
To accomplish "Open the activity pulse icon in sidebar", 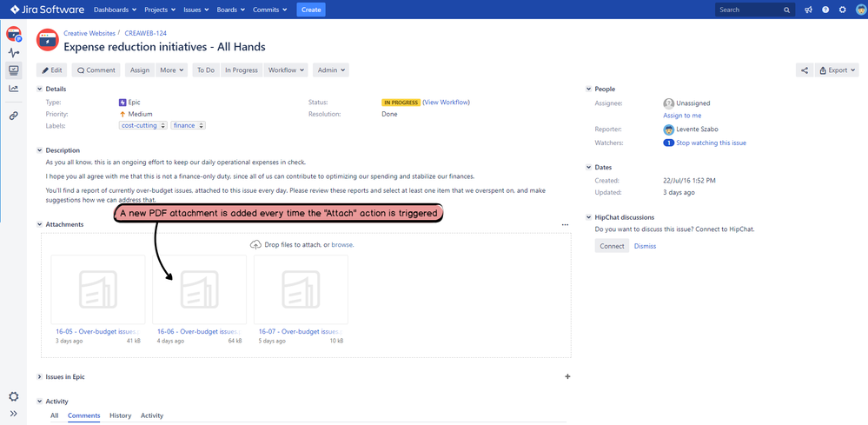I will pos(14,52).
